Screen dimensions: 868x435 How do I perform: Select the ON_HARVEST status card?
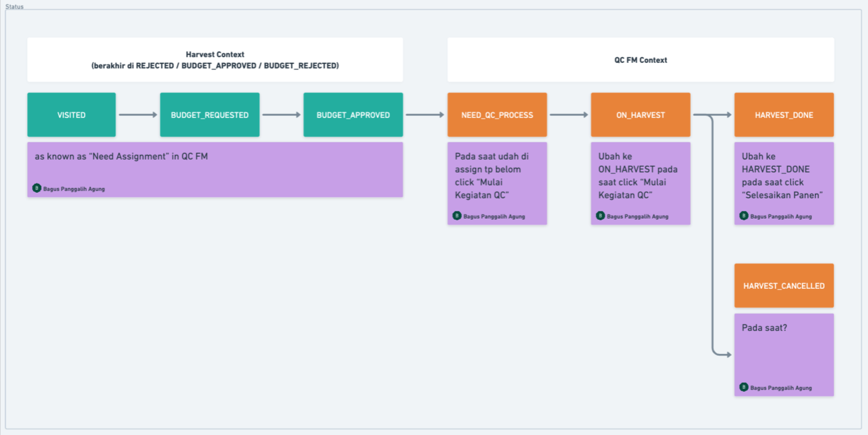(640, 115)
